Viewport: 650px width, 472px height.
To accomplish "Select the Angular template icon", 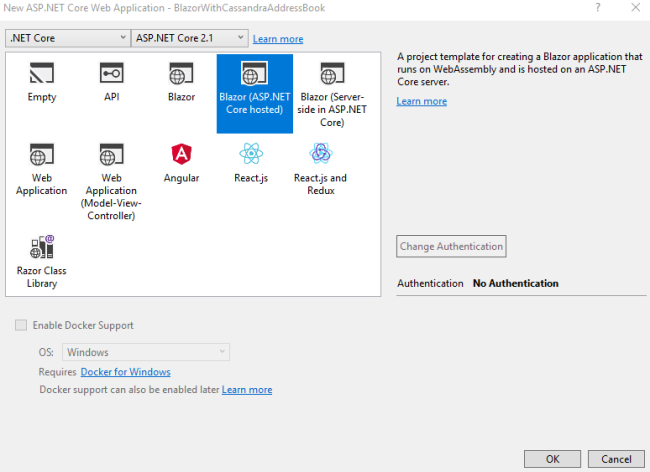I will click(182, 154).
